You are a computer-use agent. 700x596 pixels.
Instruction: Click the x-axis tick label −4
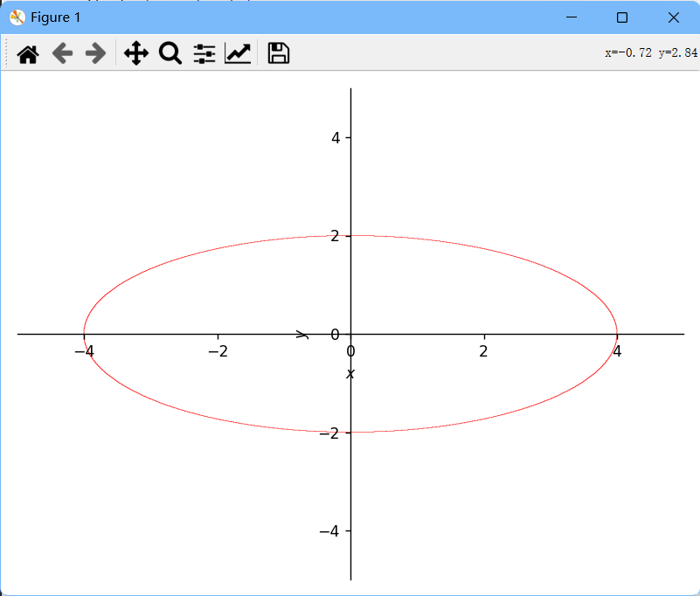(x=85, y=352)
